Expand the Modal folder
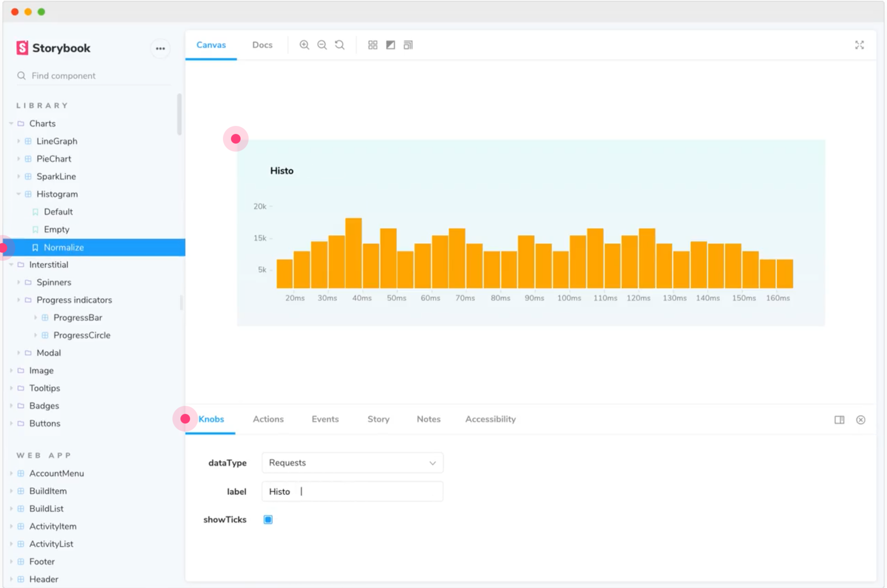 pos(19,353)
